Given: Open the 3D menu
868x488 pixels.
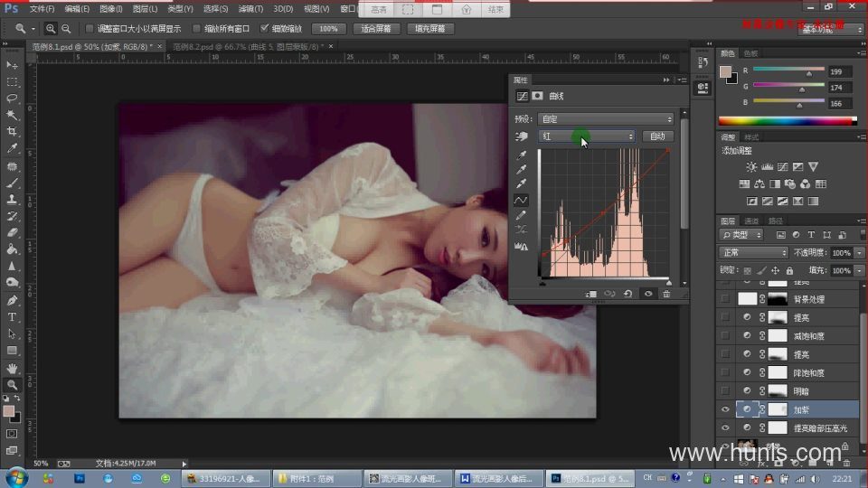Looking at the screenshot, I should point(283,9).
